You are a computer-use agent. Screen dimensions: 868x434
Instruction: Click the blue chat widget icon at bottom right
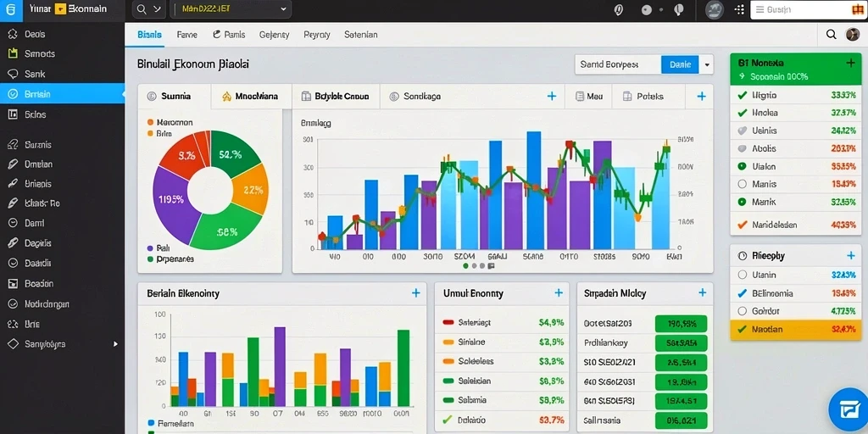pyautogui.click(x=848, y=409)
